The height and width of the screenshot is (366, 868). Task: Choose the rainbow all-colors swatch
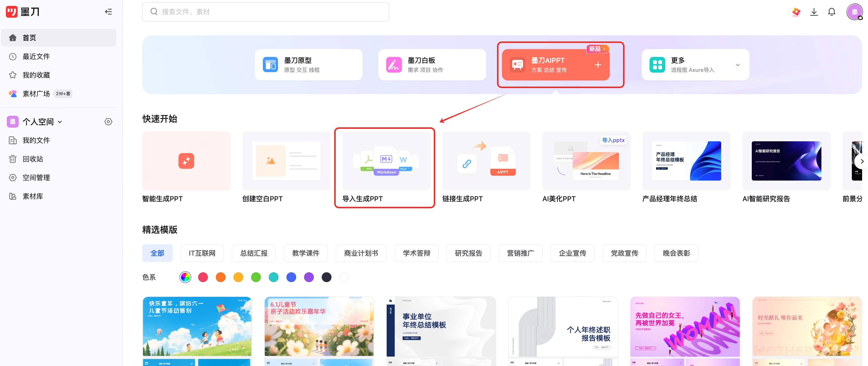[185, 277]
